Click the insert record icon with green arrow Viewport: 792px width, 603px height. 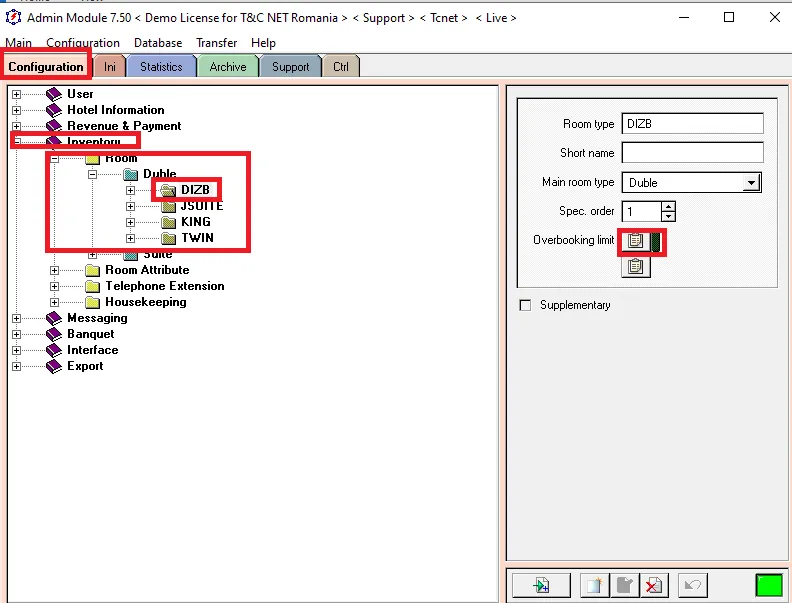pos(541,585)
